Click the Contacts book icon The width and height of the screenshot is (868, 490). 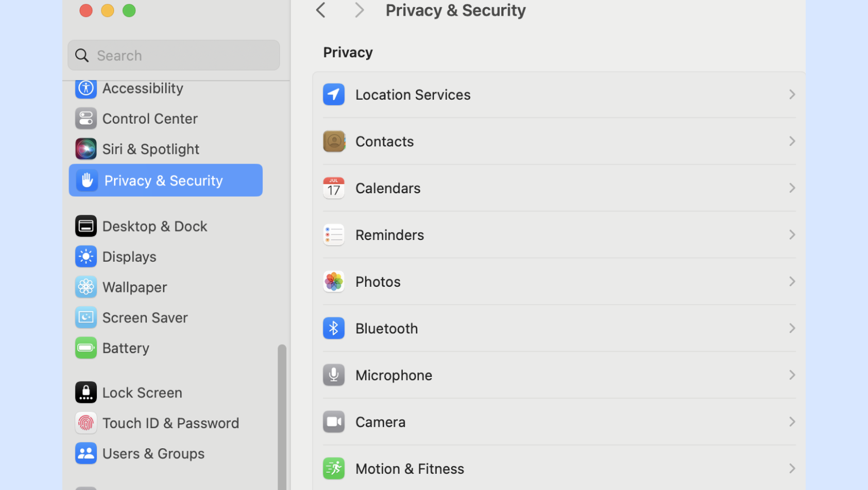(334, 141)
